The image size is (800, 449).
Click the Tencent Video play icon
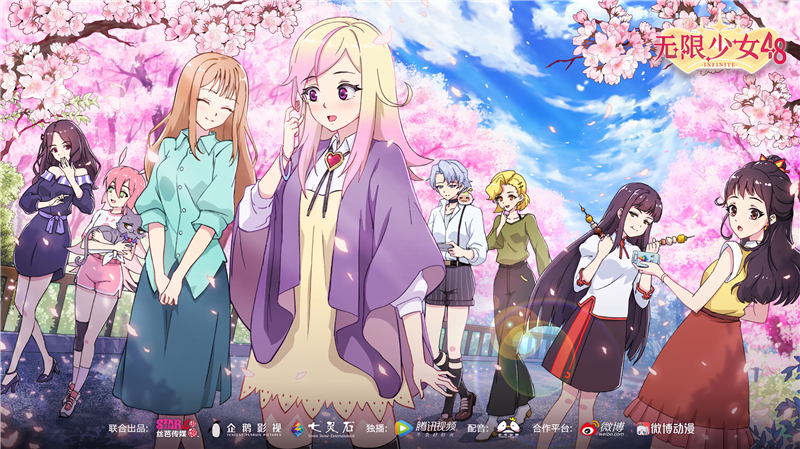click(403, 428)
